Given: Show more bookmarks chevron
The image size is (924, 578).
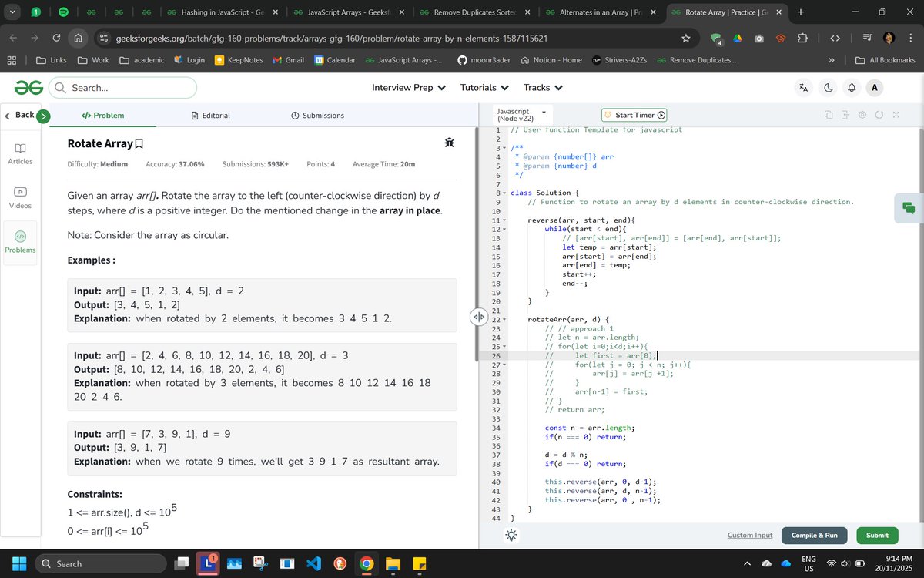Looking at the screenshot, I should pos(831,60).
